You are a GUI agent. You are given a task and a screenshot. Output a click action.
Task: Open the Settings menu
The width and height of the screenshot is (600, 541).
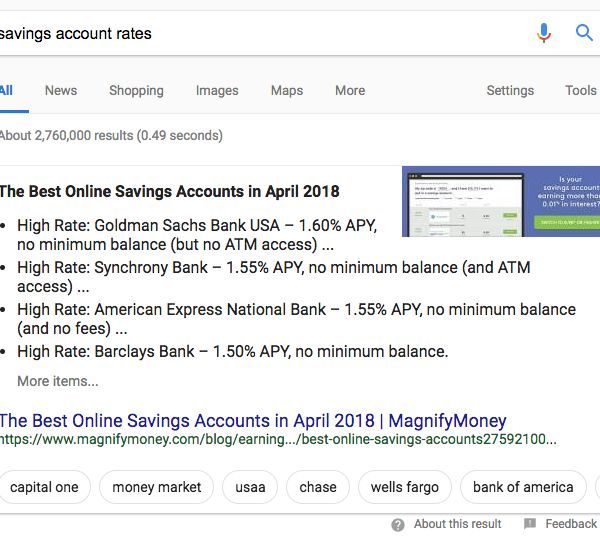tap(510, 90)
